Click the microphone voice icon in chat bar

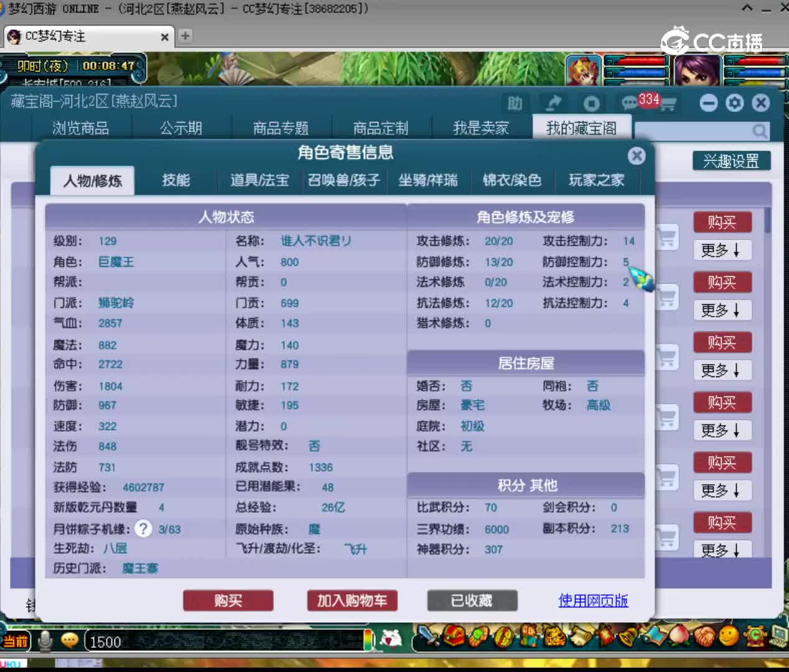click(x=45, y=642)
